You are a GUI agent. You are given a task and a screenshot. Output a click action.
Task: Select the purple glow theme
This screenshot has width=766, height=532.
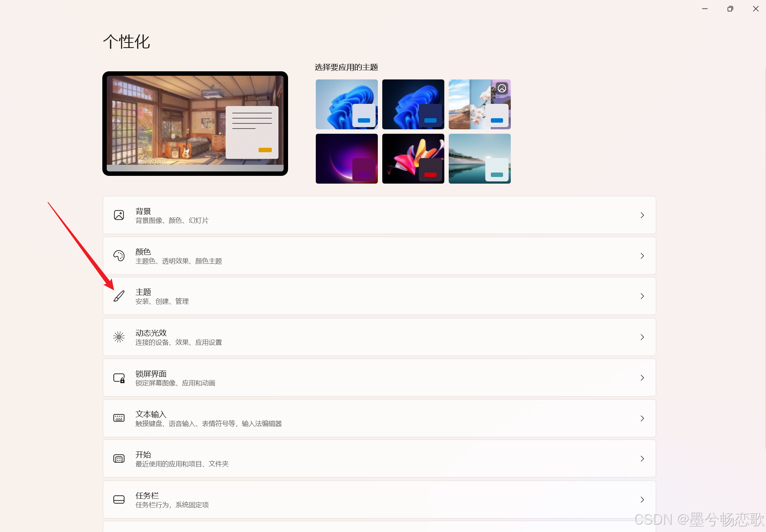pyautogui.click(x=346, y=158)
